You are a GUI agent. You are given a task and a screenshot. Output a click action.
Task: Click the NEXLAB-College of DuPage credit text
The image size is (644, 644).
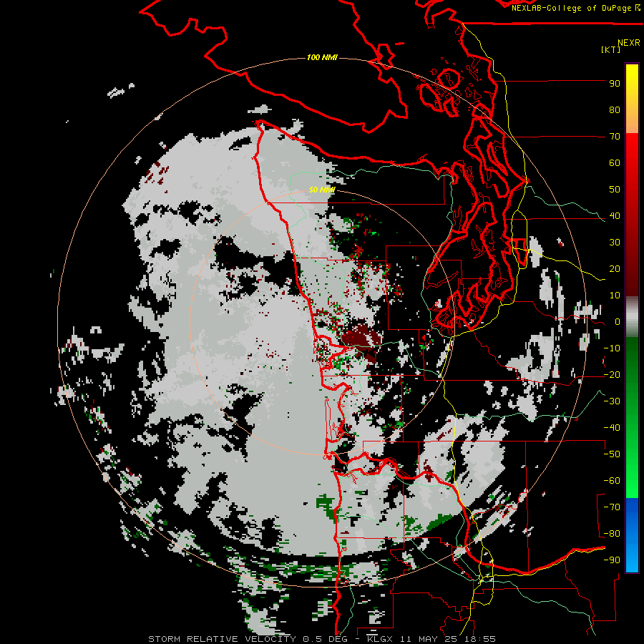click(576, 8)
